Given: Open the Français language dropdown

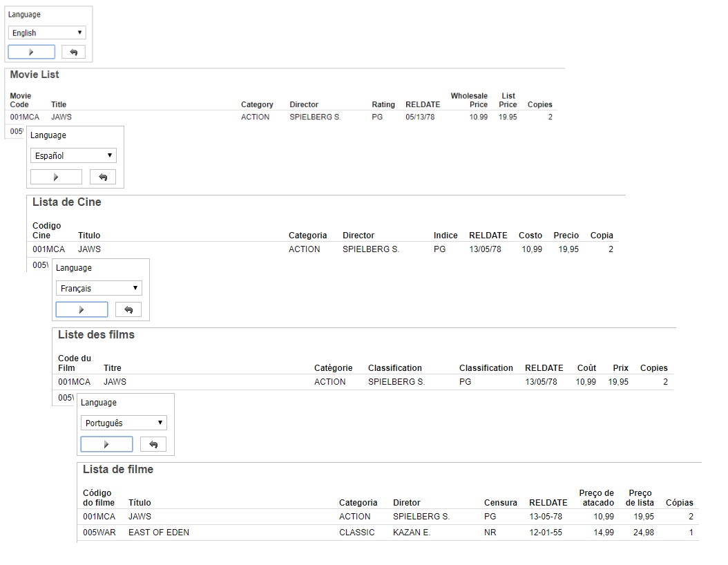Looking at the screenshot, I should (x=99, y=288).
